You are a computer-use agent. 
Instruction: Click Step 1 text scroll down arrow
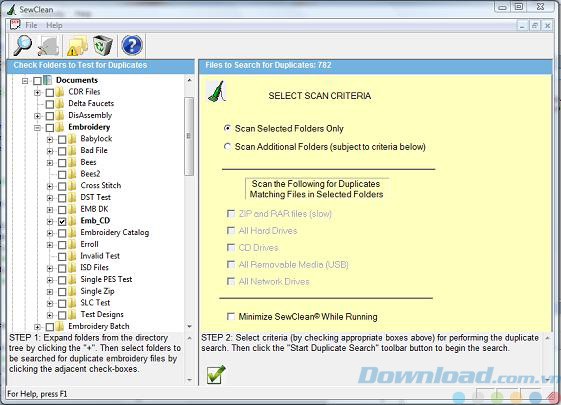[x=189, y=380]
